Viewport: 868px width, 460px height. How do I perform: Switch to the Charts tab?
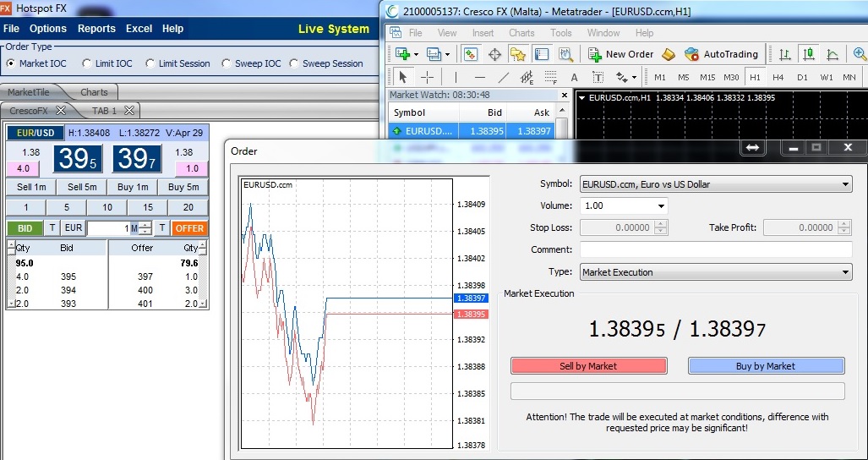(94, 92)
